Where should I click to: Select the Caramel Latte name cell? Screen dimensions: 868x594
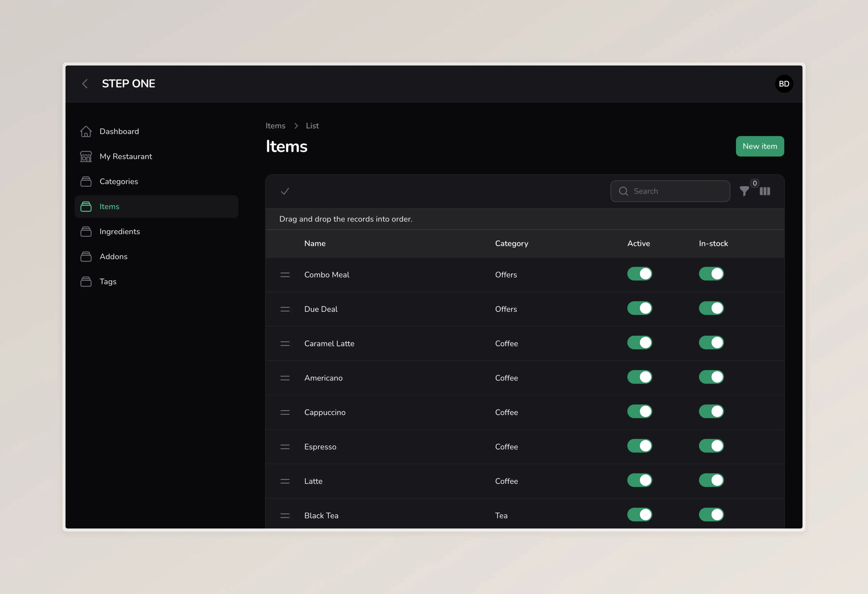point(329,344)
